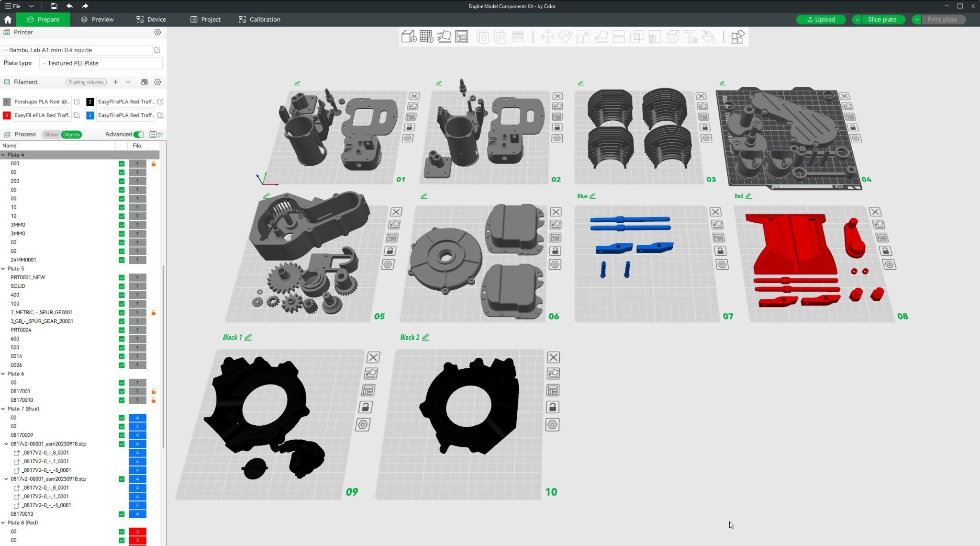
Task: Toggle the Advanced mode switch
Action: pos(139,135)
